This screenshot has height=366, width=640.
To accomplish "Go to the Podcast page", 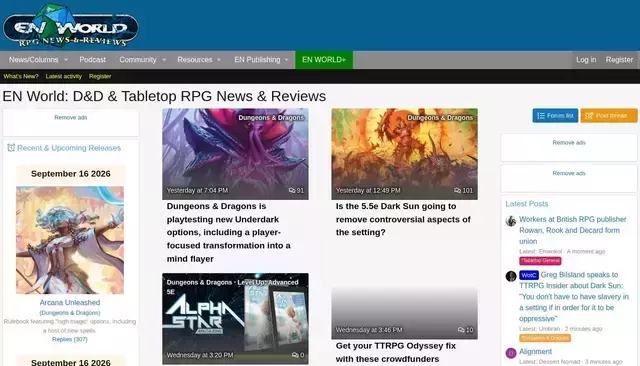I will [x=93, y=60].
